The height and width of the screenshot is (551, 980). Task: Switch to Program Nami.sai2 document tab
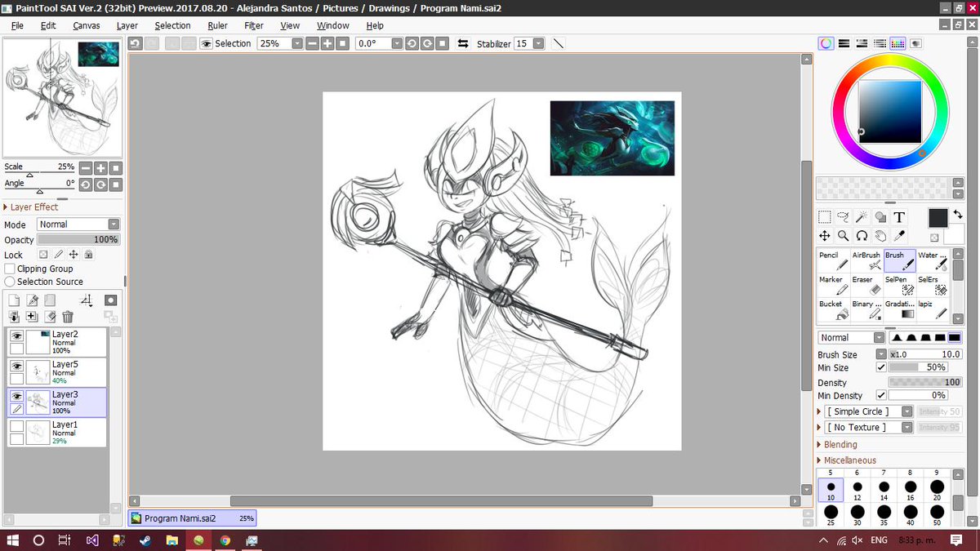[193, 518]
